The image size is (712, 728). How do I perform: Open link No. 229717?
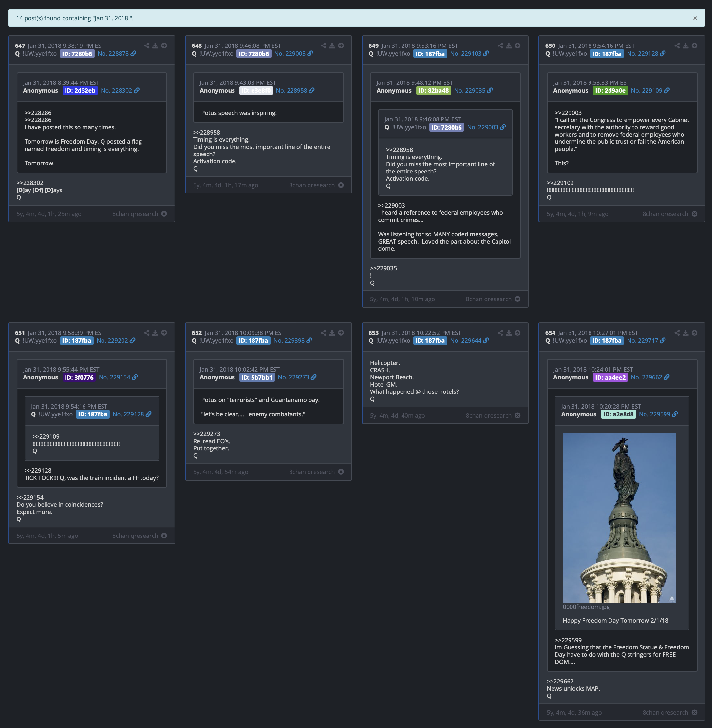(x=646, y=340)
